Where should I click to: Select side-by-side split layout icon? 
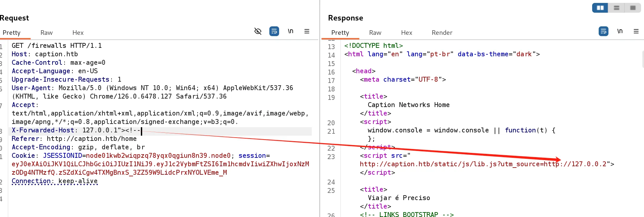click(600, 8)
